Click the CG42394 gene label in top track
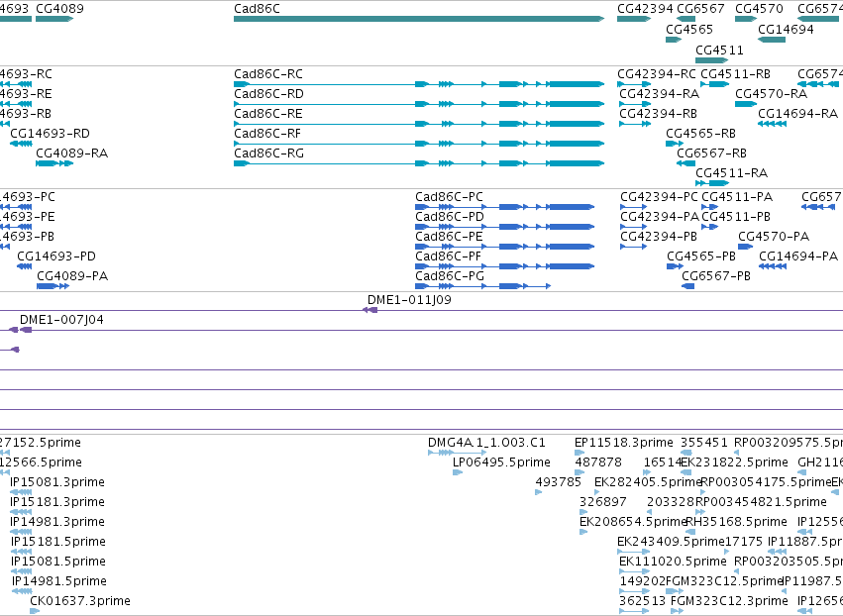The height and width of the screenshot is (616, 843). [x=645, y=9]
